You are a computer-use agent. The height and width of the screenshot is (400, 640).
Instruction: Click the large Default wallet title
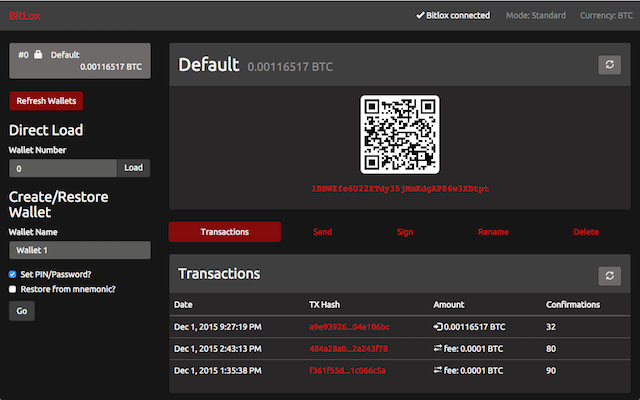[209, 64]
